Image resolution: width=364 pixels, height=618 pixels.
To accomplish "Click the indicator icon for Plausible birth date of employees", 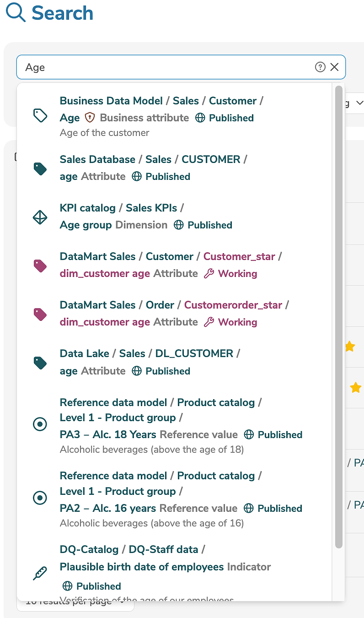I will pos(40,573).
